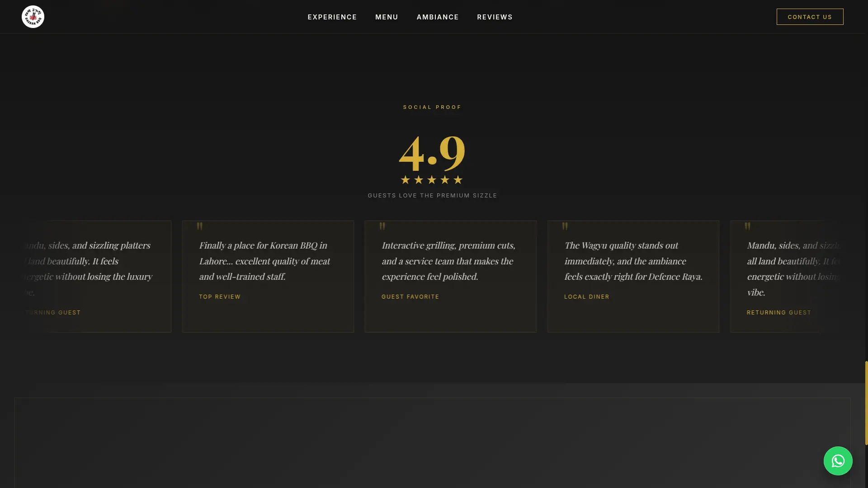Click the 'Social Proof' heading text

click(x=432, y=107)
